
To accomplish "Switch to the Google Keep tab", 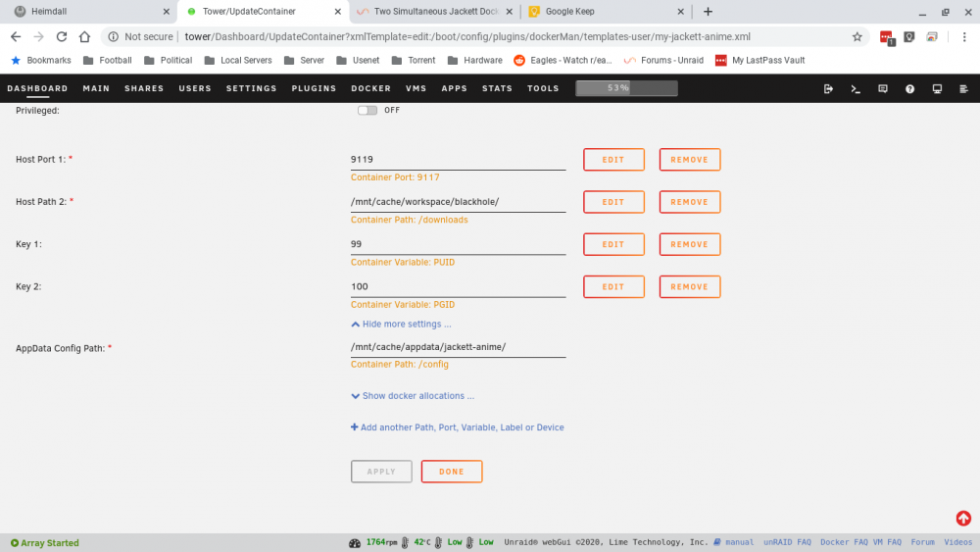I will click(607, 11).
